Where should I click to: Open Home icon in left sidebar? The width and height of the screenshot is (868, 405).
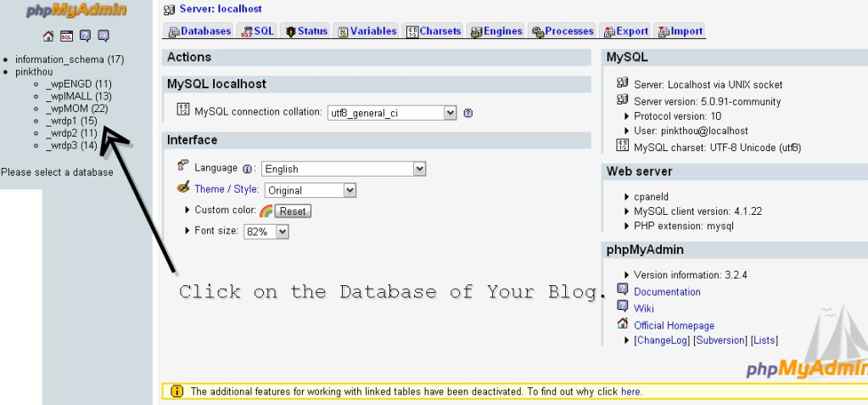pyautogui.click(x=48, y=36)
